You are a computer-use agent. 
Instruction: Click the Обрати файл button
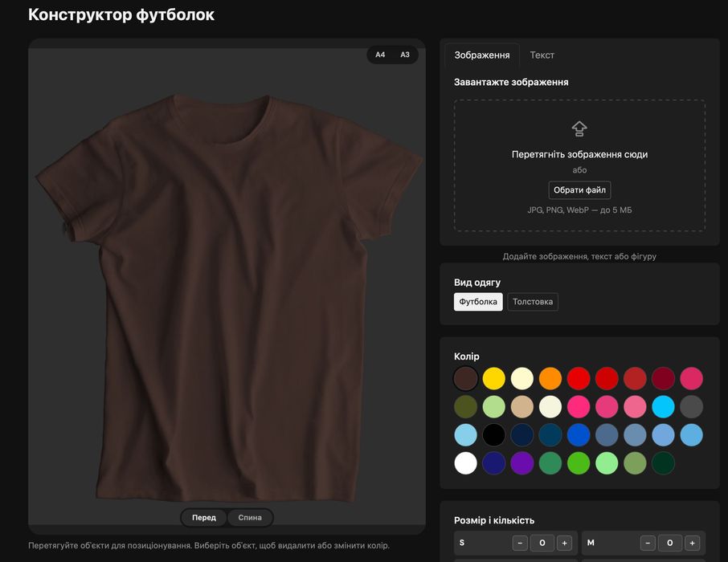pos(579,189)
